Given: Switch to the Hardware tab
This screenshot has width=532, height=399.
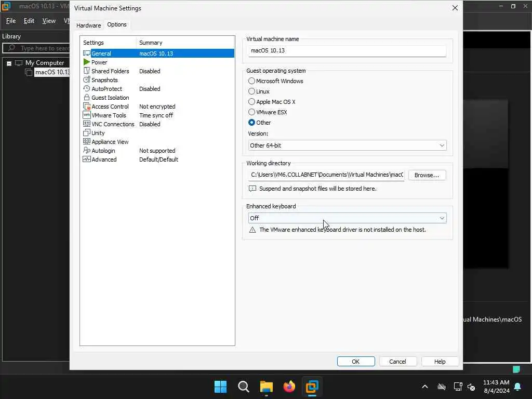Looking at the screenshot, I should tap(88, 25).
